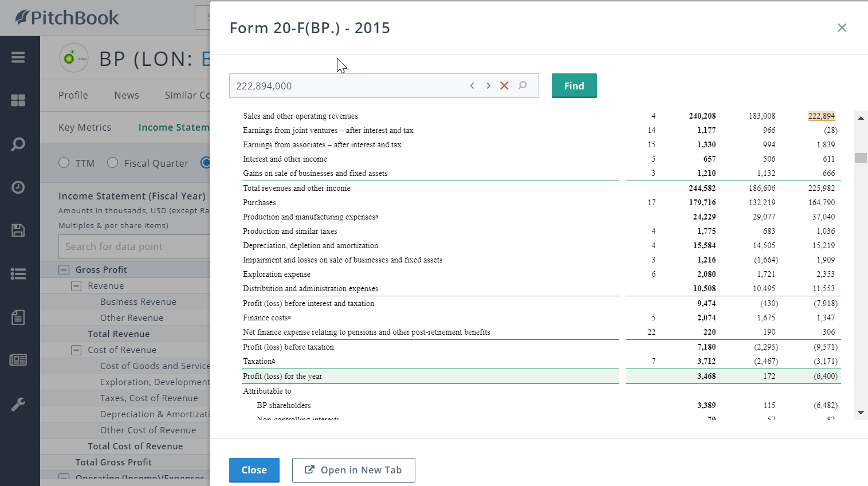Open the News tab
This screenshot has width=868, height=486.
[x=127, y=95]
